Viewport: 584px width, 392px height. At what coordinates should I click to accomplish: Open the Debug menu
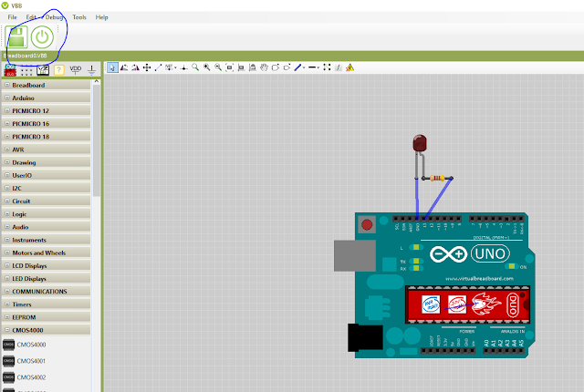click(x=54, y=17)
